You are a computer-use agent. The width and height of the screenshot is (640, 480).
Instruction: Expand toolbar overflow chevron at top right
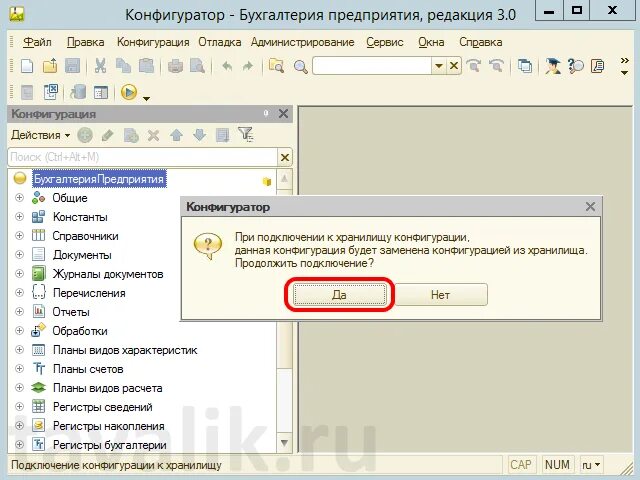click(x=624, y=61)
